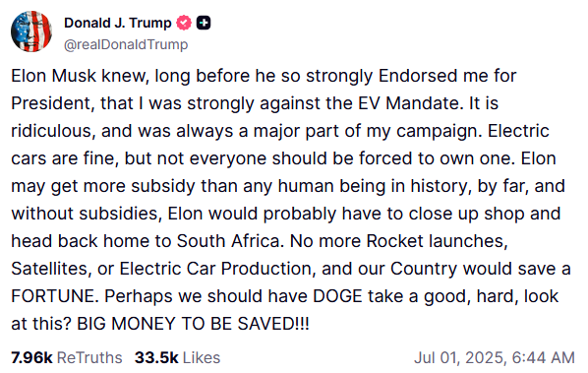Viewport: 588px width, 373px height.
Task: Click the red verified checkmark badge
Action: click(x=184, y=23)
